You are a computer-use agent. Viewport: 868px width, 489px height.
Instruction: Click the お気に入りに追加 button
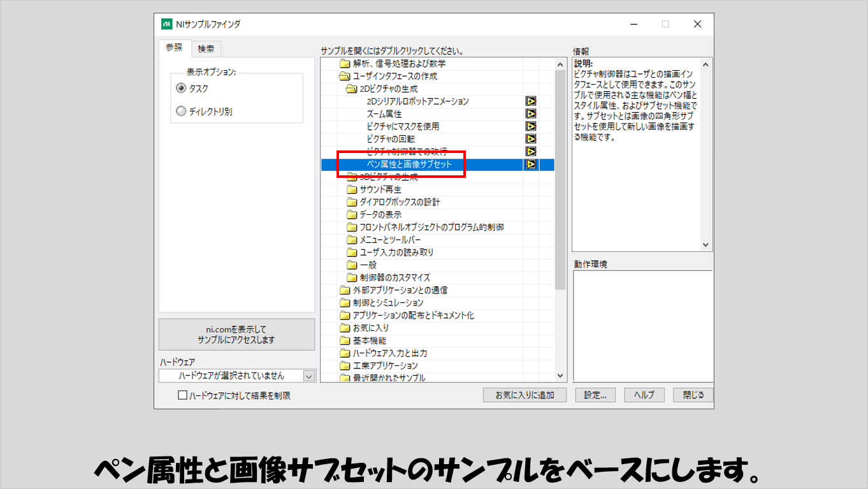524,395
